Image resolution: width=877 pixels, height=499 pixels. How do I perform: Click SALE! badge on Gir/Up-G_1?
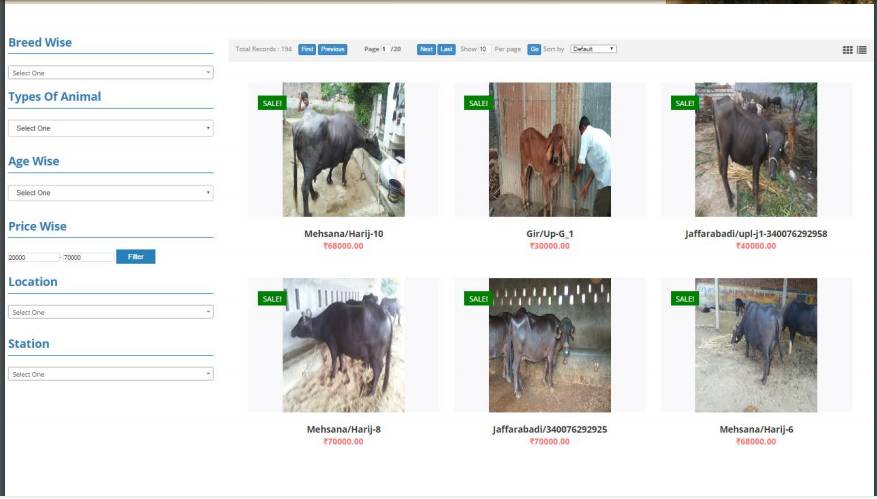click(x=478, y=103)
